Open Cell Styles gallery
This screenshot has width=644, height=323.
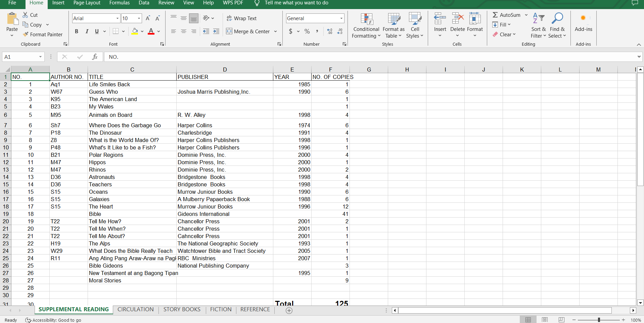[415, 26]
